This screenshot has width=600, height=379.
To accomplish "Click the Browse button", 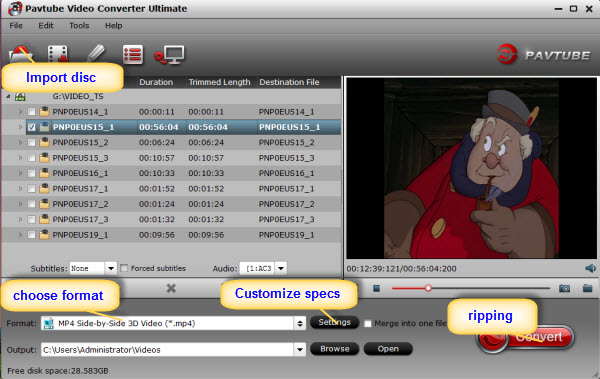I will (334, 349).
